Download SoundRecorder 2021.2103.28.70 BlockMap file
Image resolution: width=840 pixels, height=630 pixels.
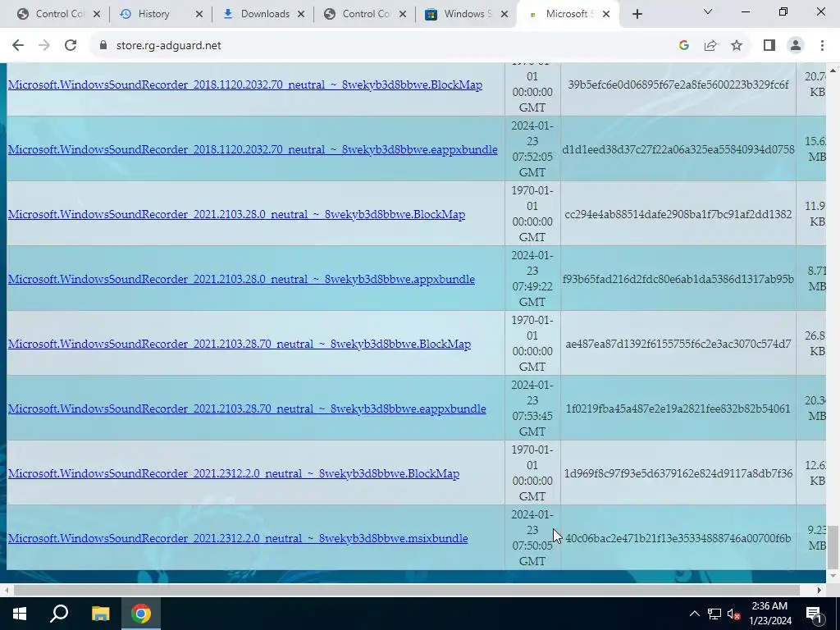click(x=240, y=344)
